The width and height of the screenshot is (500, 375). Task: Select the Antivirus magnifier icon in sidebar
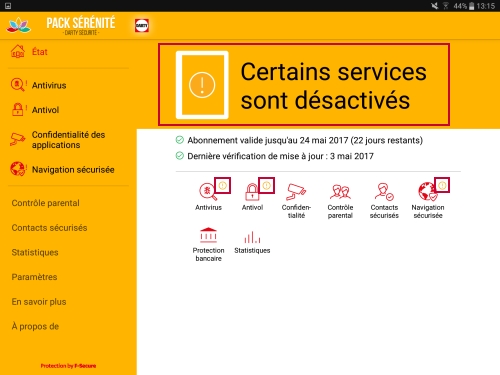click(17, 85)
